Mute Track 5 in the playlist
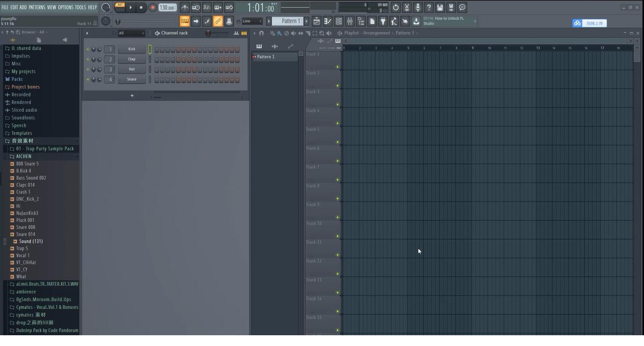Viewport: 644px width, 346px height. pyautogui.click(x=338, y=142)
